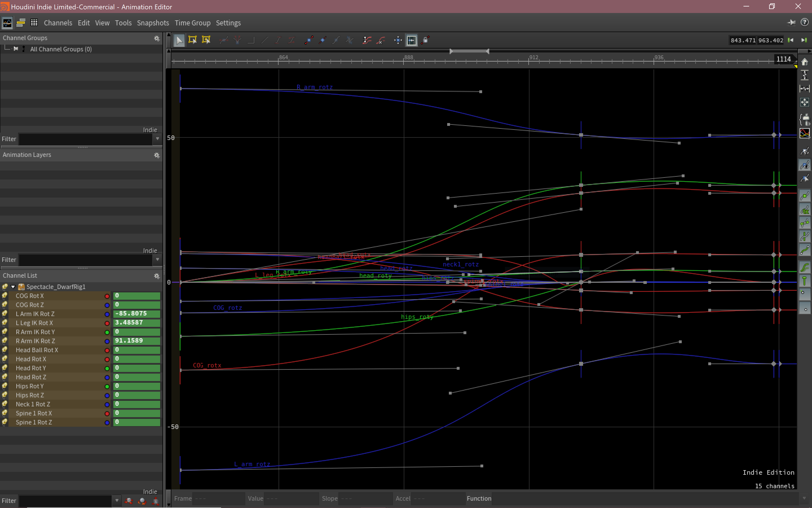Toggle the pin on the COG Rot X channel
The image size is (812, 508).
click(5, 296)
